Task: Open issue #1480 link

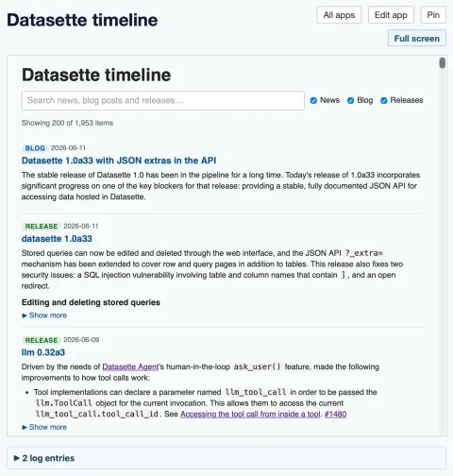Action: (x=335, y=414)
